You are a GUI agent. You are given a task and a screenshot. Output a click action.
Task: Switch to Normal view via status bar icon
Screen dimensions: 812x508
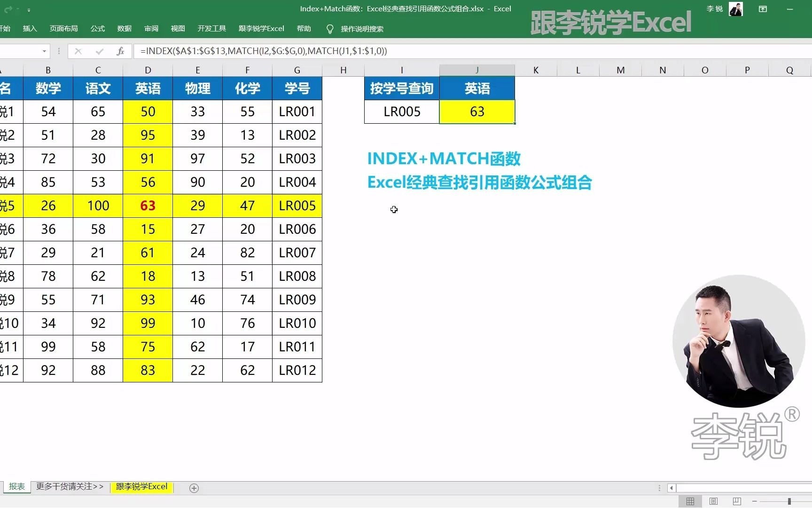690,501
